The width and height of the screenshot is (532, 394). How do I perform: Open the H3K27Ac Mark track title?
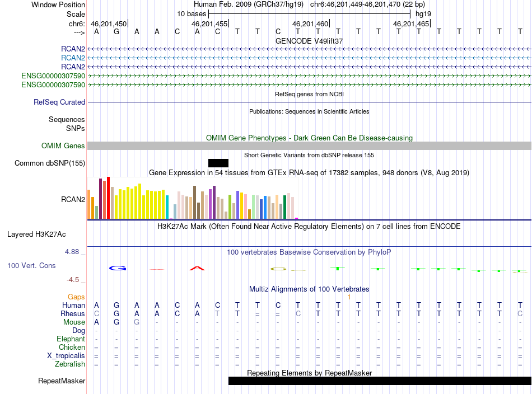309,227
